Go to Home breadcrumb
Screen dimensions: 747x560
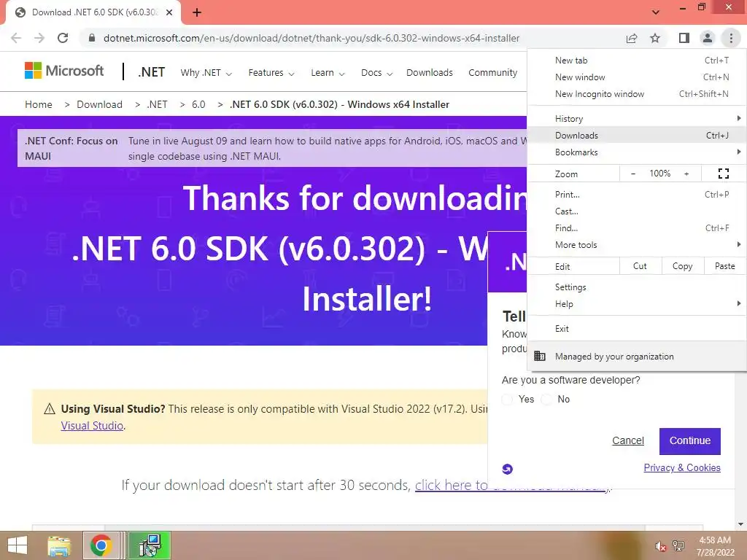click(39, 104)
